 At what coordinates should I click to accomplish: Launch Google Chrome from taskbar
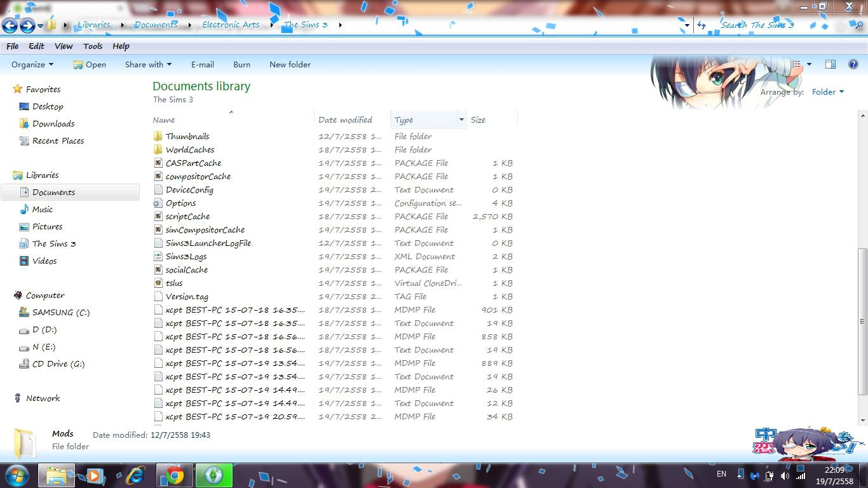(x=174, y=475)
